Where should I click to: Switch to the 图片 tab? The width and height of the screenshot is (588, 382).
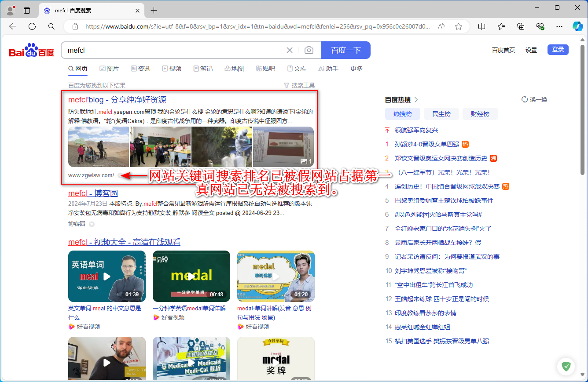coord(109,69)
